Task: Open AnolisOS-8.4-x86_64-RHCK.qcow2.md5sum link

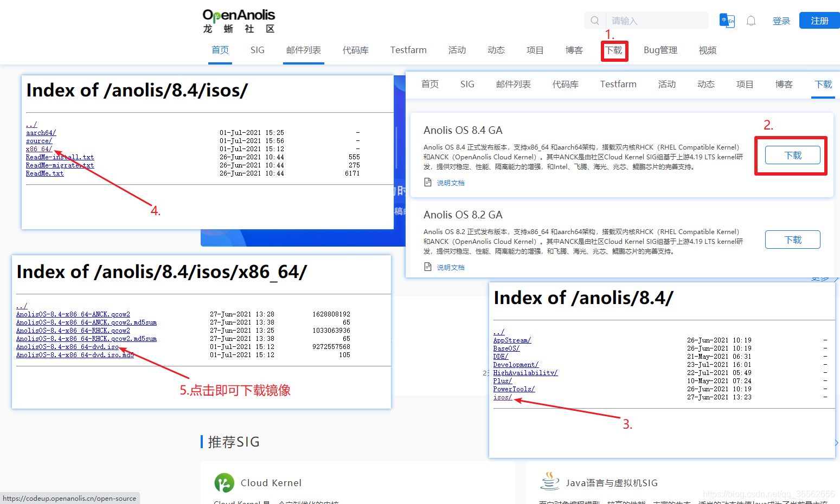Action: click(x=86, y=339)
